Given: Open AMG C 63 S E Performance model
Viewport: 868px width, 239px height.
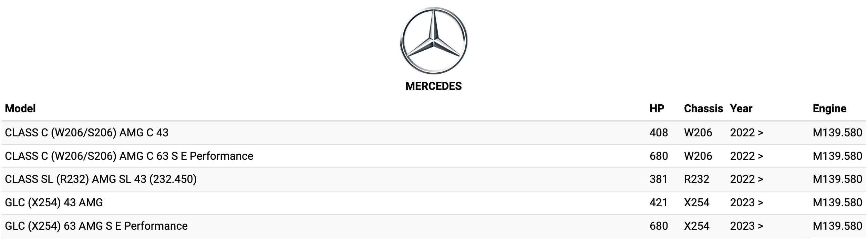Looking at the screenshot, I should click(129, 156).
